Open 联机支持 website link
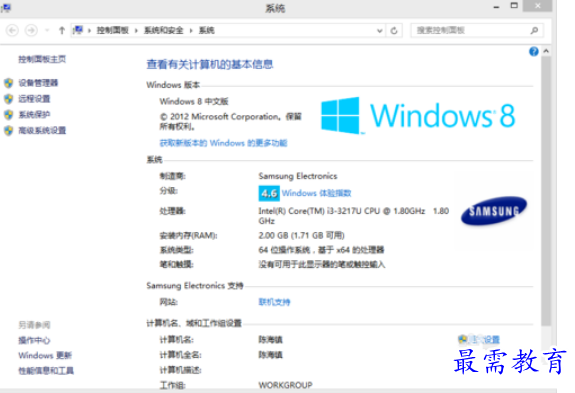The height and width of the screenshot is (393, 575). click(274, 302)
